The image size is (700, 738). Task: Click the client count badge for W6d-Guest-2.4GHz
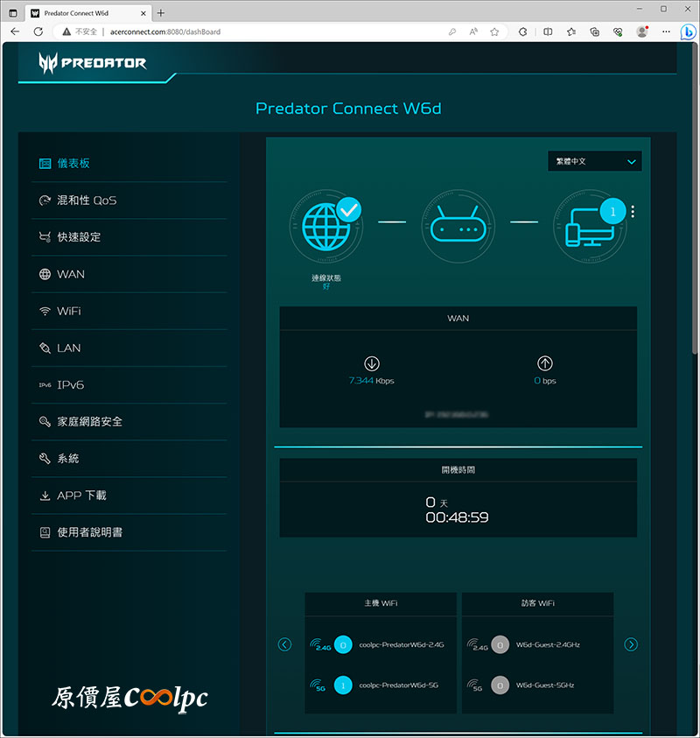[500, 645]
